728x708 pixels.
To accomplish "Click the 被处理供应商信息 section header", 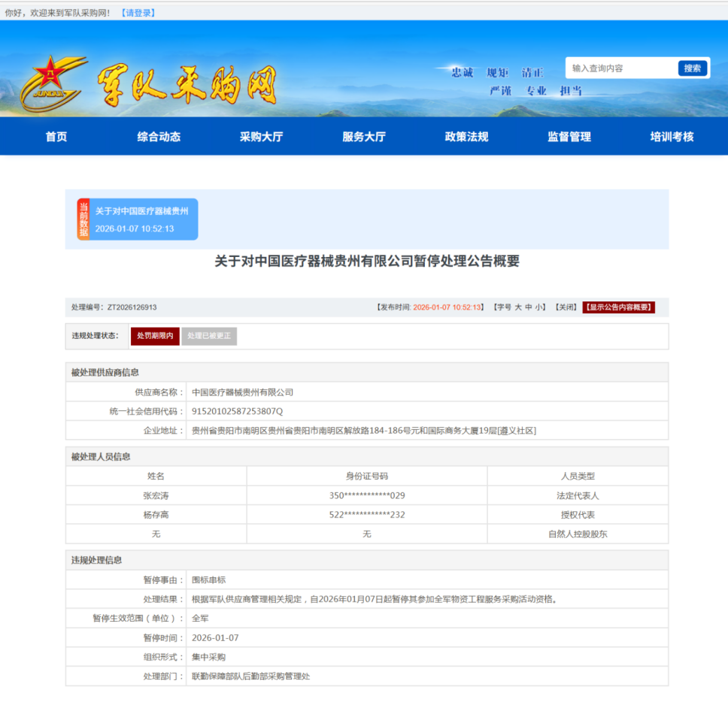I will click(x=367, y=372).
